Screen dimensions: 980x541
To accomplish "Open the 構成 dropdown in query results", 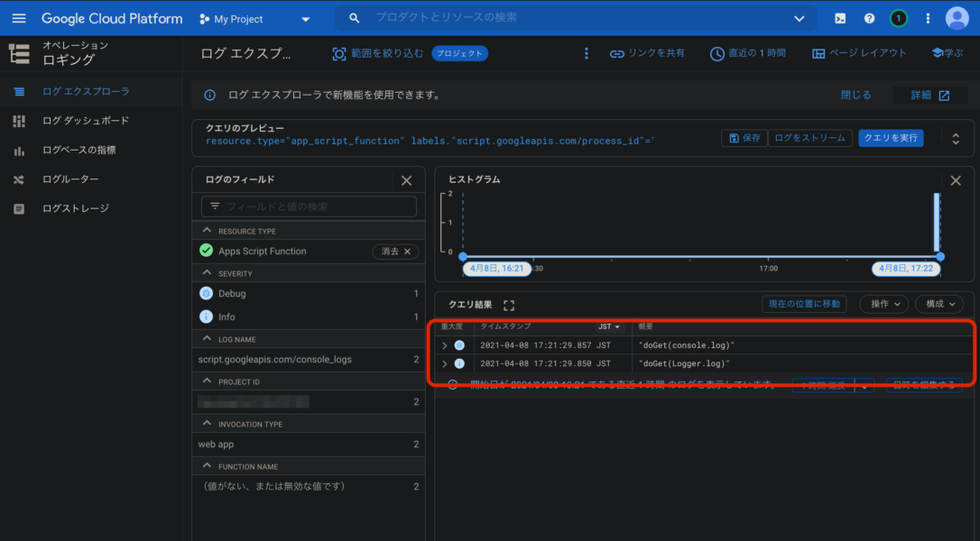I will pyautogui.click(x=938, y=304).
